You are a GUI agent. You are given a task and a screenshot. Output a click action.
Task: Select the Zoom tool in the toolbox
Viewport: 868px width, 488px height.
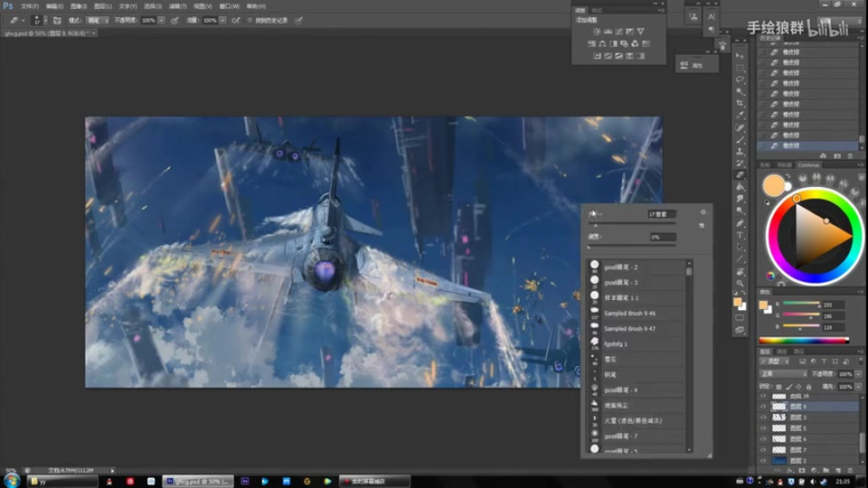coord(741,283)
